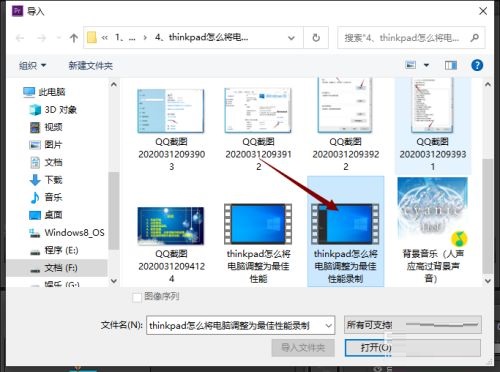Click 导入文件夹 button
The image size is (500, 372).
(x=303, y=348)
